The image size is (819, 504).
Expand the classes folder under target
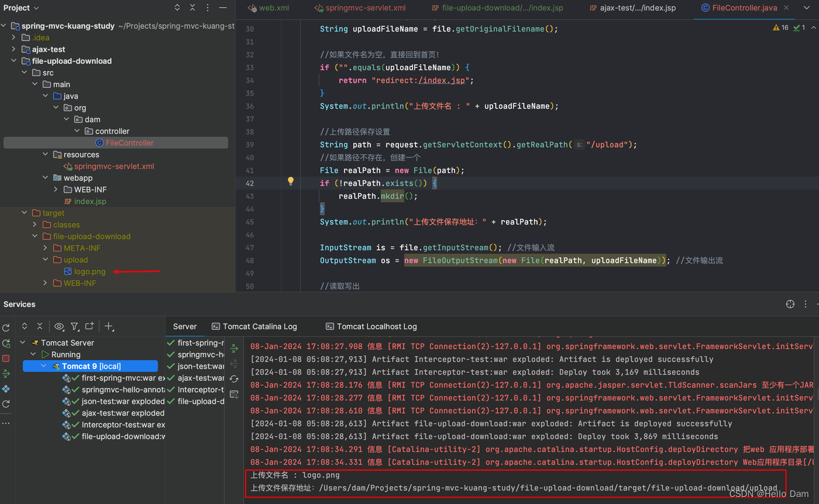click(35, 224)
